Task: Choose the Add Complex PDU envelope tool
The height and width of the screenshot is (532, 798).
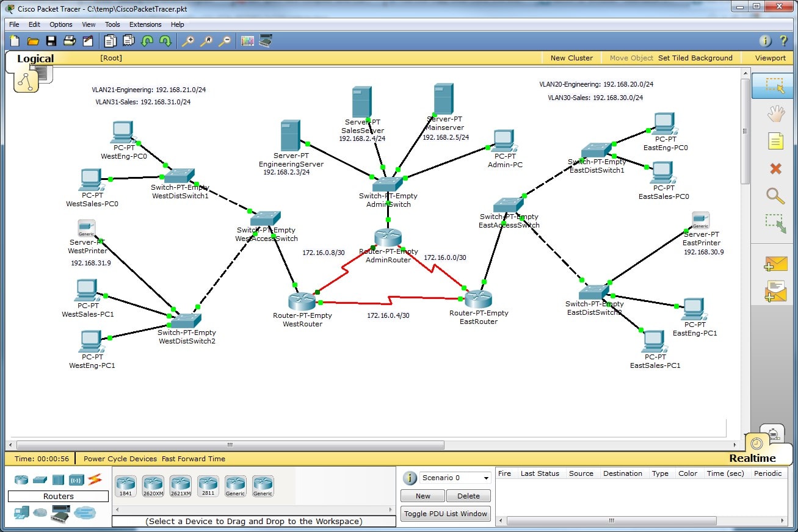Action: click(x=775, y=291)
